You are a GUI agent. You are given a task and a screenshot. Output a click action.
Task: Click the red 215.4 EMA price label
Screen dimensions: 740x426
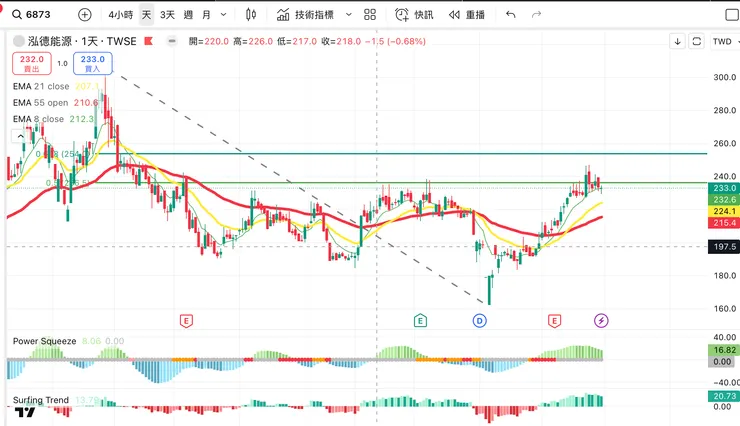[724, 223]
